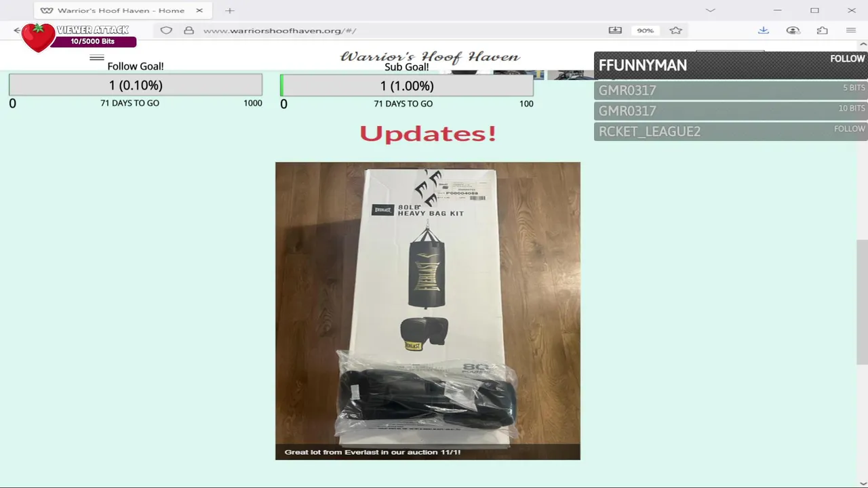Open the browser downloads panel
This screenshot has width=868, height=488.
(x=763, y=30)
